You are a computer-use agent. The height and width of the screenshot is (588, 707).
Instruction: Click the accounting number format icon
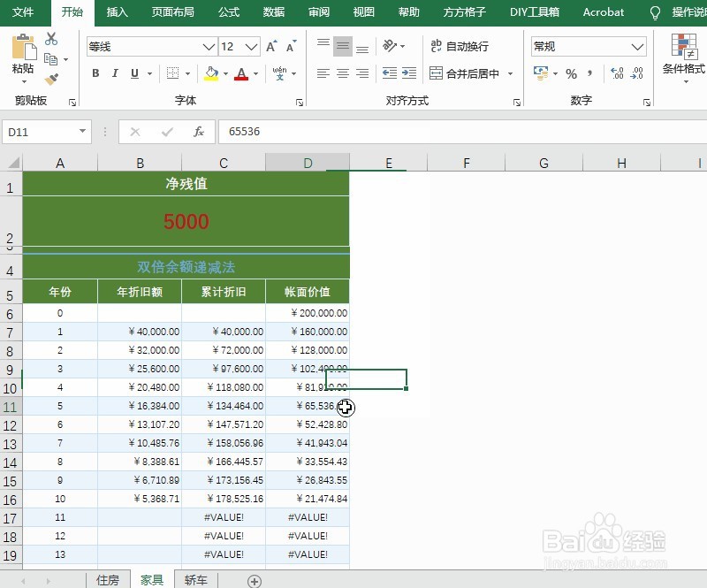(541, 73)
